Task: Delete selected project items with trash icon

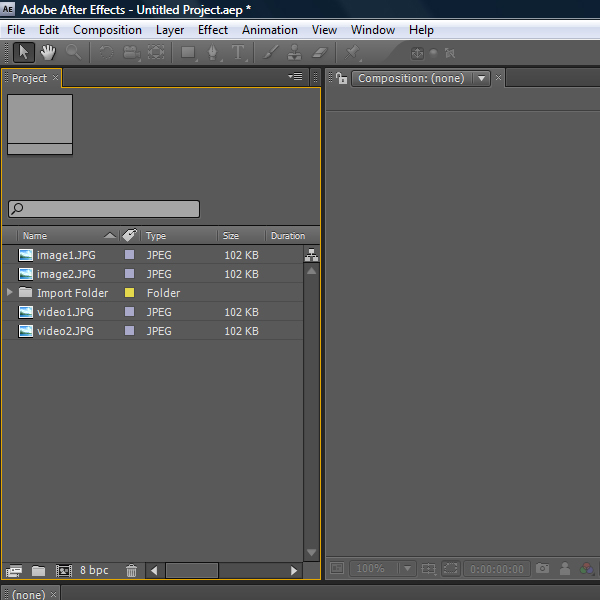Action: point(131,571)
